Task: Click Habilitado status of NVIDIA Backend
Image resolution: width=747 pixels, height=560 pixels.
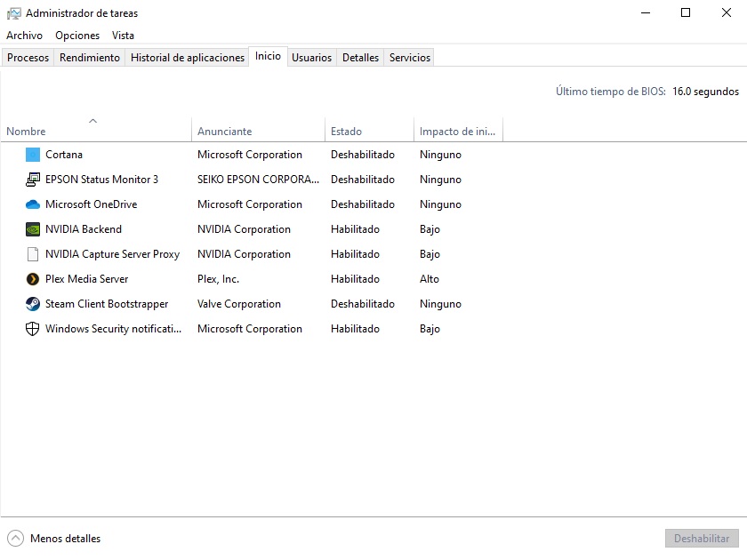Action: tap(355, 229)
